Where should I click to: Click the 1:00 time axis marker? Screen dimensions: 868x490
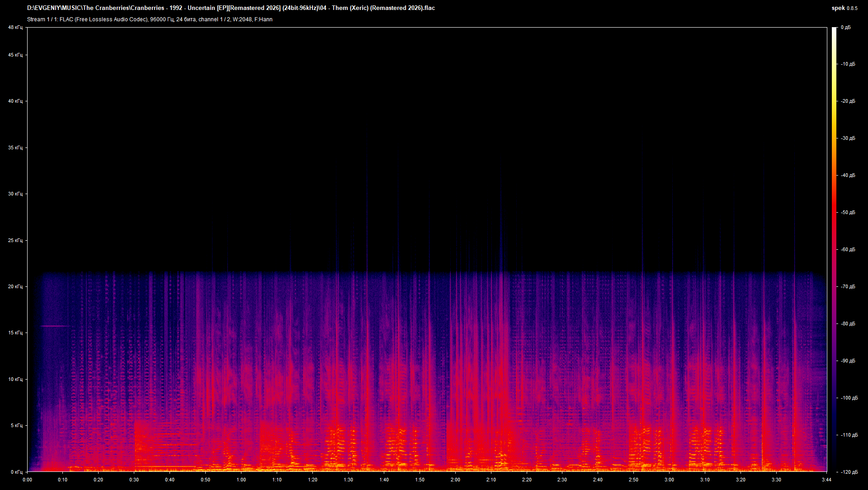241,480
